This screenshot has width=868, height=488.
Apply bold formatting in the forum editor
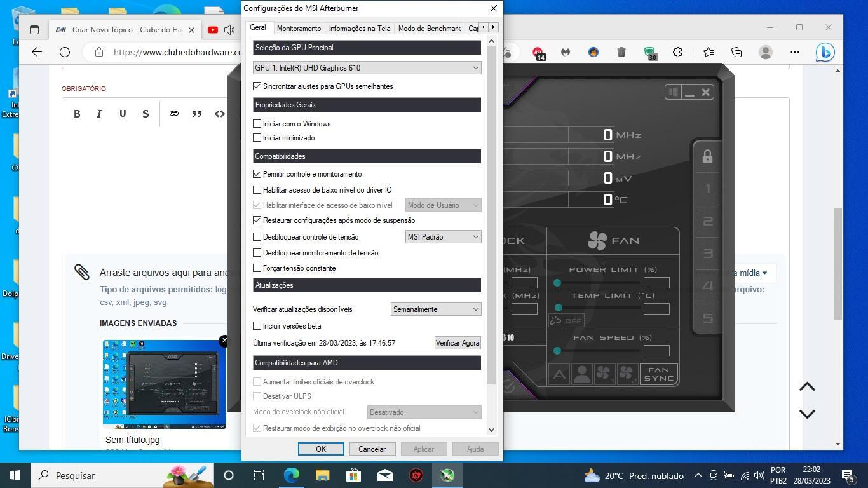point(77,114)
